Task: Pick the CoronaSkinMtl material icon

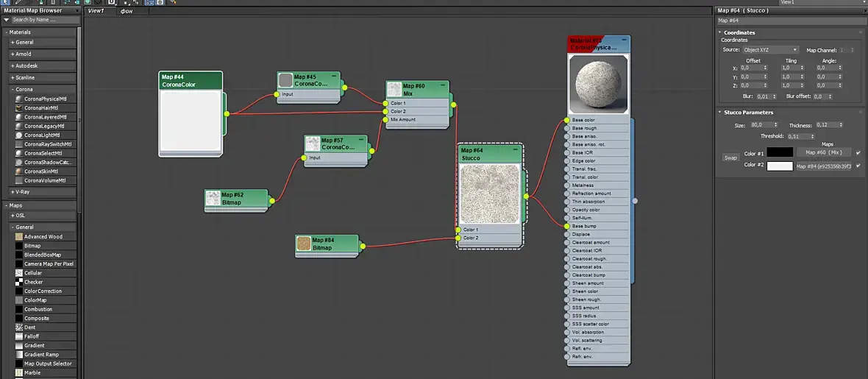Action: pos(19,171)
